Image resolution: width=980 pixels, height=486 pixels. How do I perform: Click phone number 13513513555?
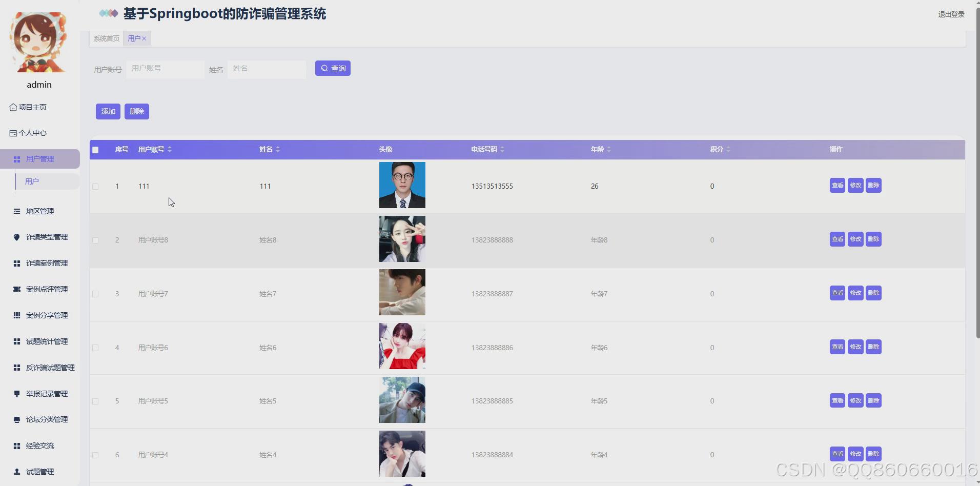pyautogui.click(x=492, y=187)
